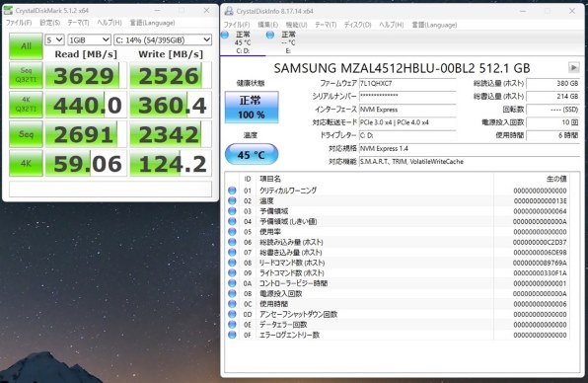Run the Seq Q32T1 test
The width and height of the screenshot is (588, 383).
pos(26,75)
